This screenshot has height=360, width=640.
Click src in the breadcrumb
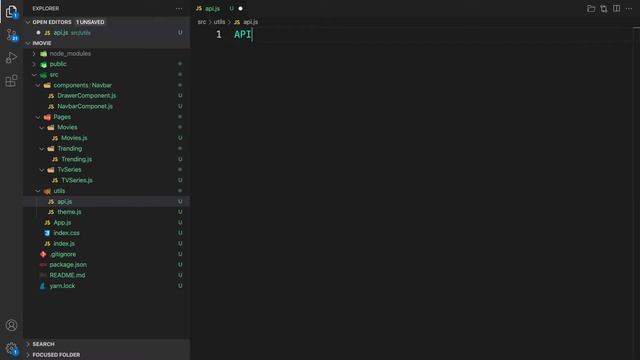(x=202, y=22)
